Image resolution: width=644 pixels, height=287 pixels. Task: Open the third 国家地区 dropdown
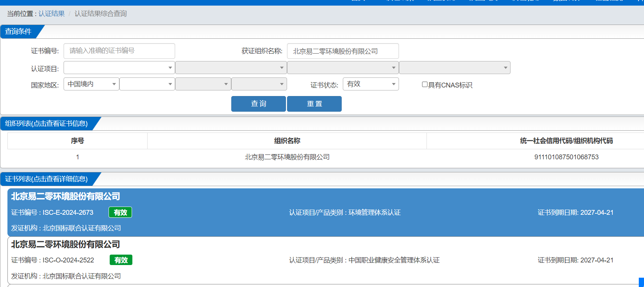click(x=203, y=84)
